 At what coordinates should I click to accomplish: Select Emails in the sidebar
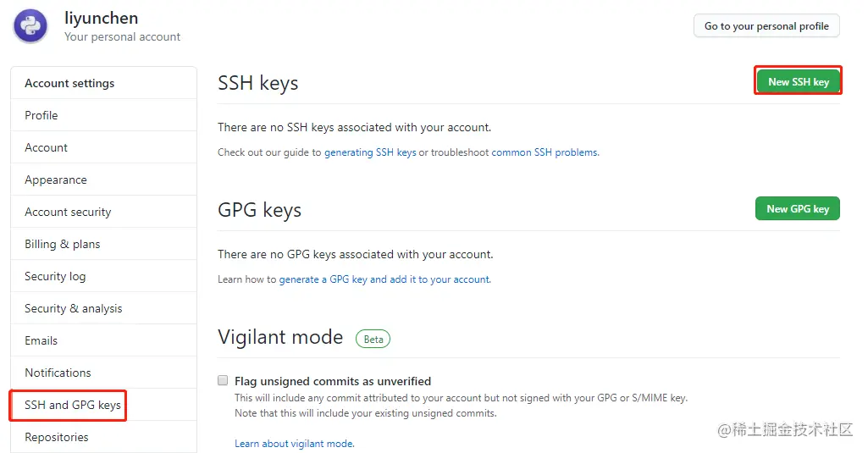41,340
